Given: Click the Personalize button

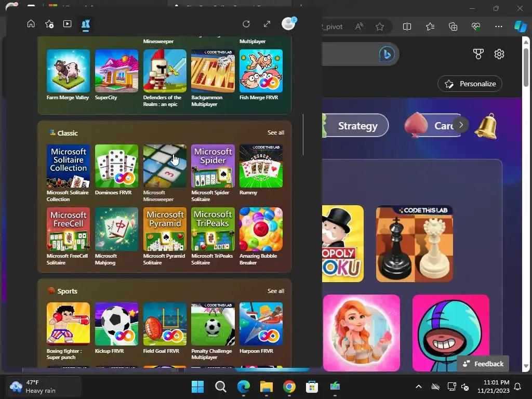Looking at the screenshot, I should pyautogui.click(x=470, y=84).
